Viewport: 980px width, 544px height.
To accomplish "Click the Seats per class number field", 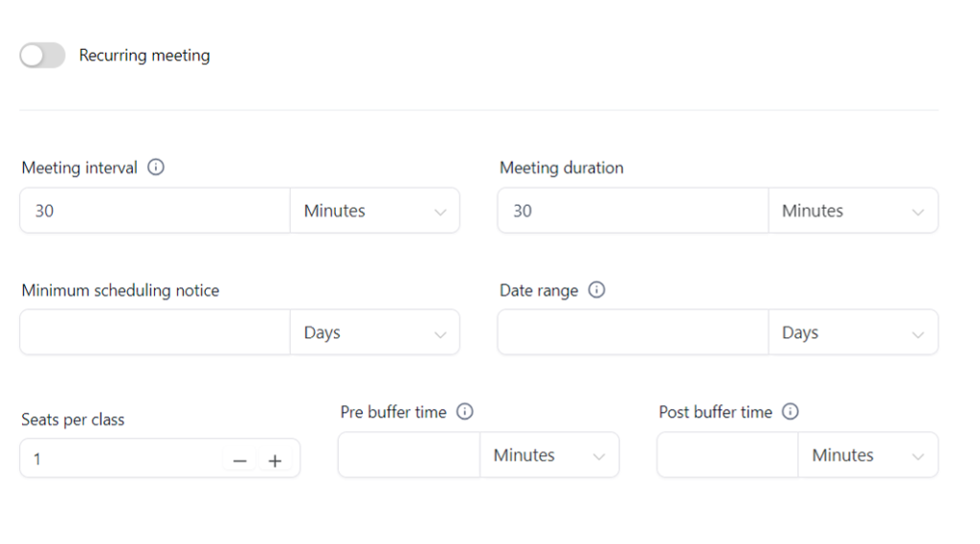I will coord(122,459).
